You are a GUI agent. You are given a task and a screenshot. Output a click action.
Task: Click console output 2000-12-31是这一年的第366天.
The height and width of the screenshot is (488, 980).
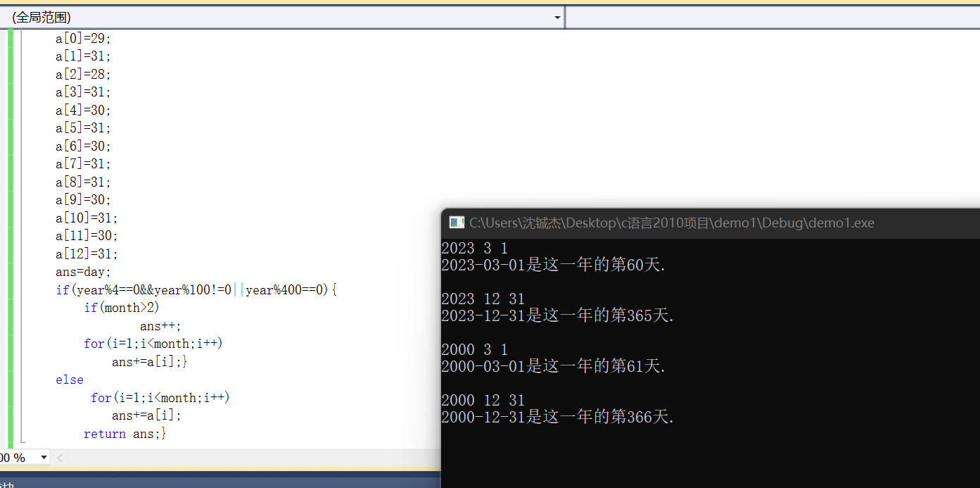(x=557, y=418)
